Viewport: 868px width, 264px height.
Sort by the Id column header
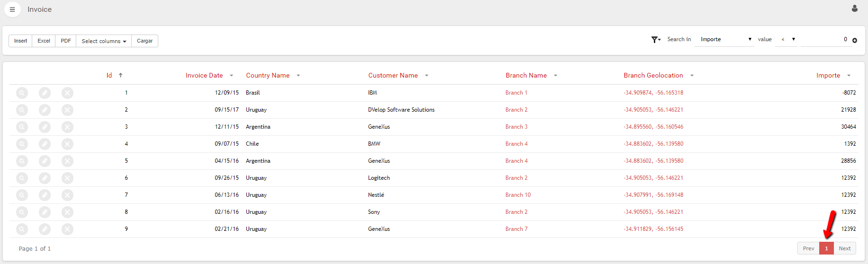pos(109,76)
